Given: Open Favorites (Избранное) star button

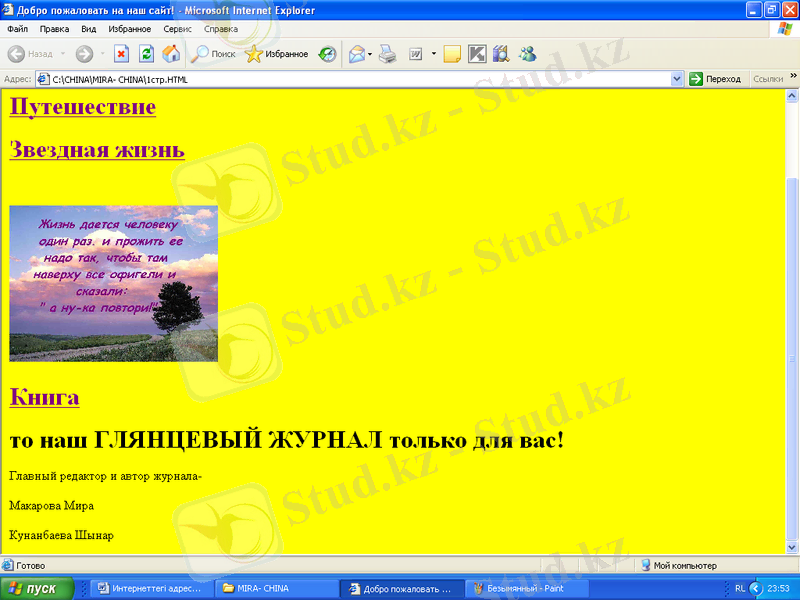Looking at the screenshot, I should pos(276,54).
